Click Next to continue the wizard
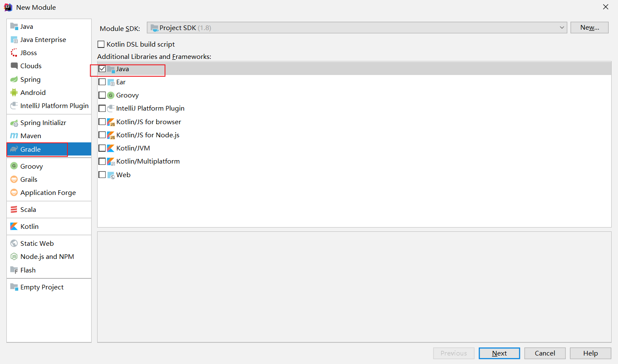The width and height of the screenshot is (618, 364). click(x=499, y=353)
